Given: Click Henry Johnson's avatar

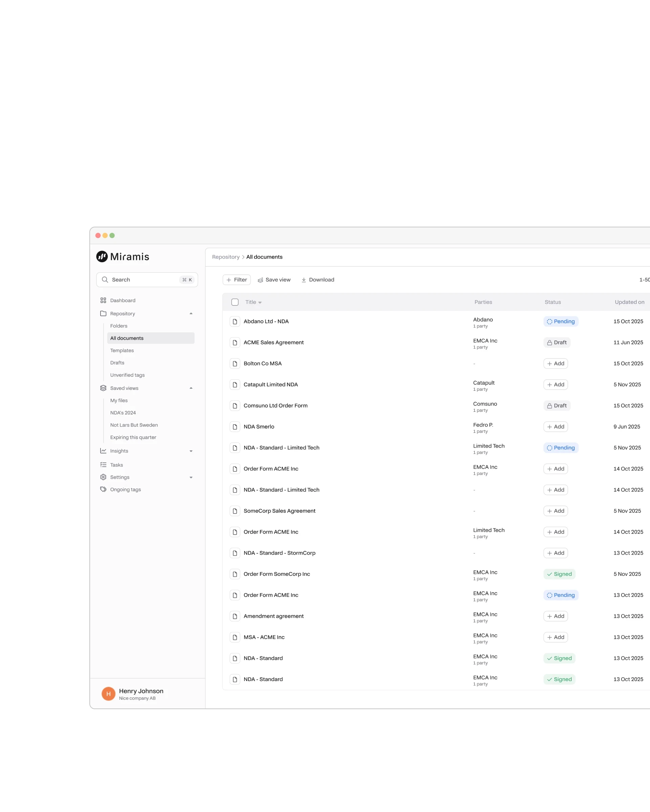Looking at the screenshot, I should 109,694.
